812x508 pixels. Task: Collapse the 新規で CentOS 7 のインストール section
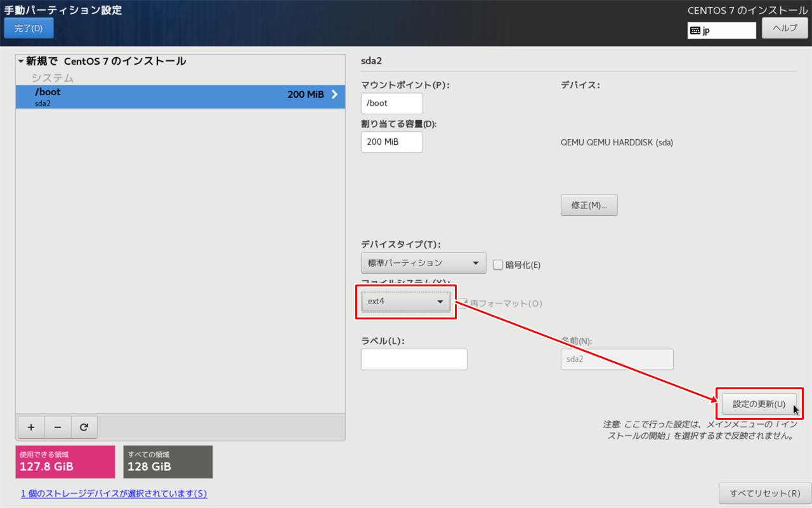coord(22,61)
